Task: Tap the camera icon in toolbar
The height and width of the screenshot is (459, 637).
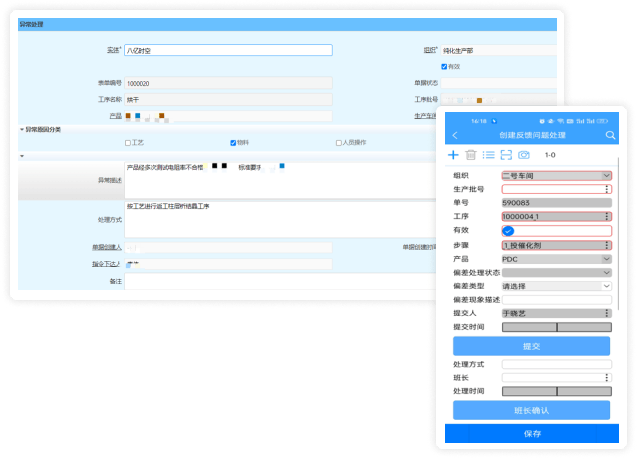Action: (523, 155)
